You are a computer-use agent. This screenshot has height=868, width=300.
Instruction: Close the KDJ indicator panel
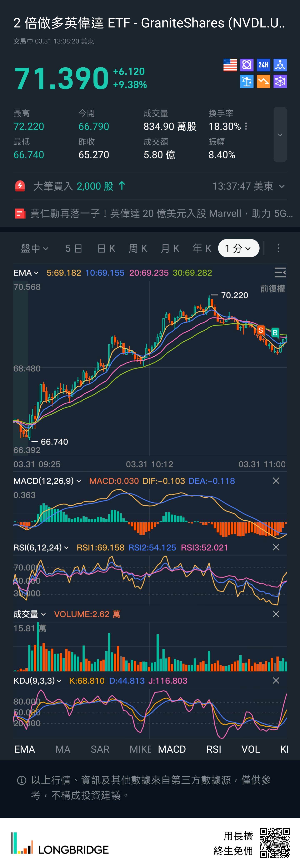[x=276, y=681]
